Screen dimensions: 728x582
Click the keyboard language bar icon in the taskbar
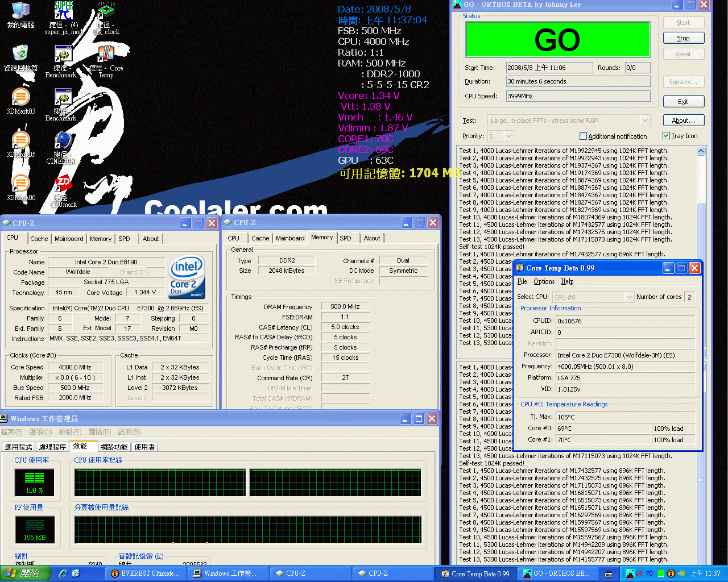[x=609, y=574]
